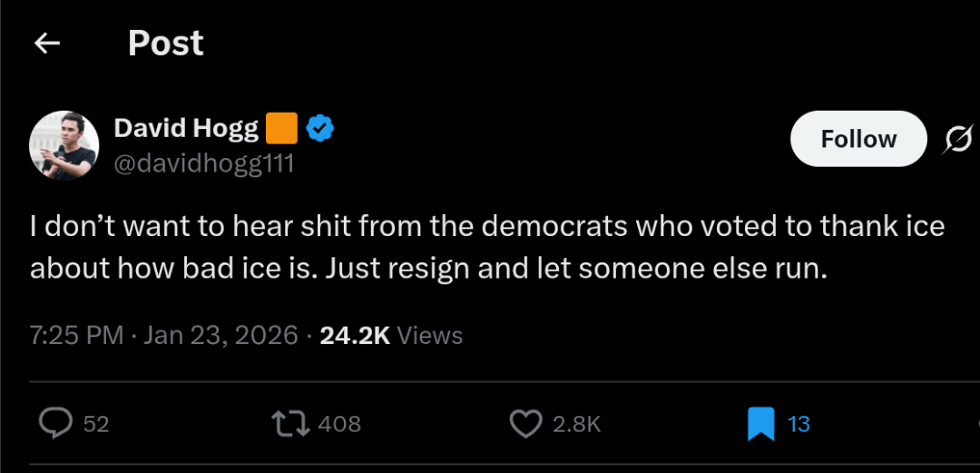
Task: Click the reply speech bubble icon
Action: click(x=56, y=423)
